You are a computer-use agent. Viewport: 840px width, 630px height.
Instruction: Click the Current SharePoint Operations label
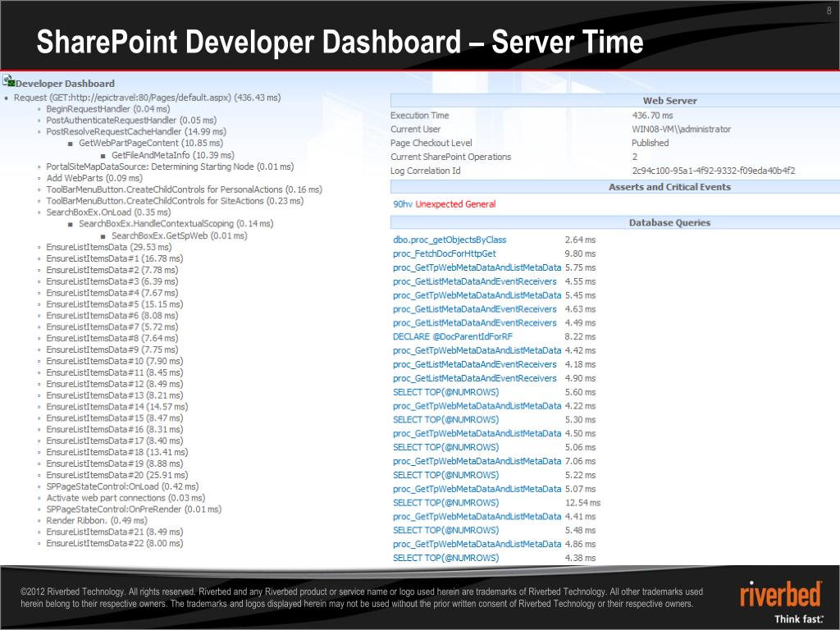(x=450, y=157)
